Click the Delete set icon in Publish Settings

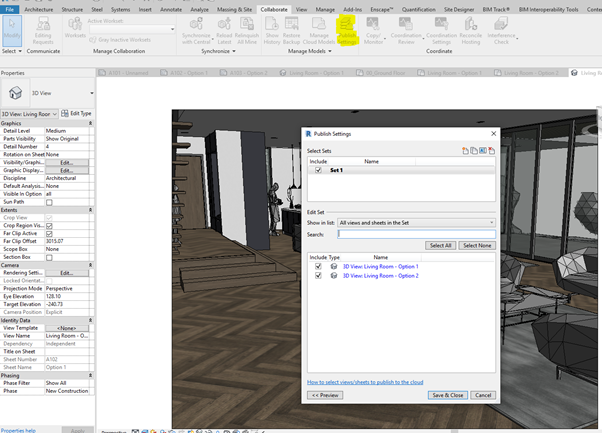click(x=492, y=151)
